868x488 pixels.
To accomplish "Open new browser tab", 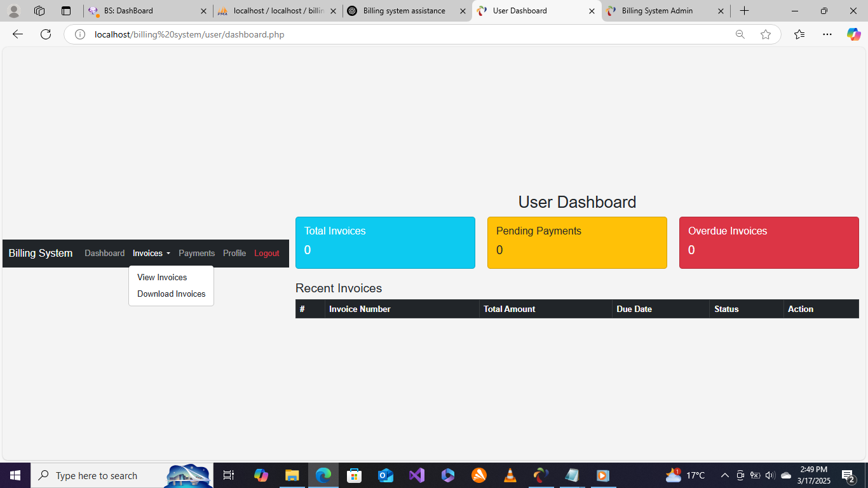I will (x=744, y=11).
